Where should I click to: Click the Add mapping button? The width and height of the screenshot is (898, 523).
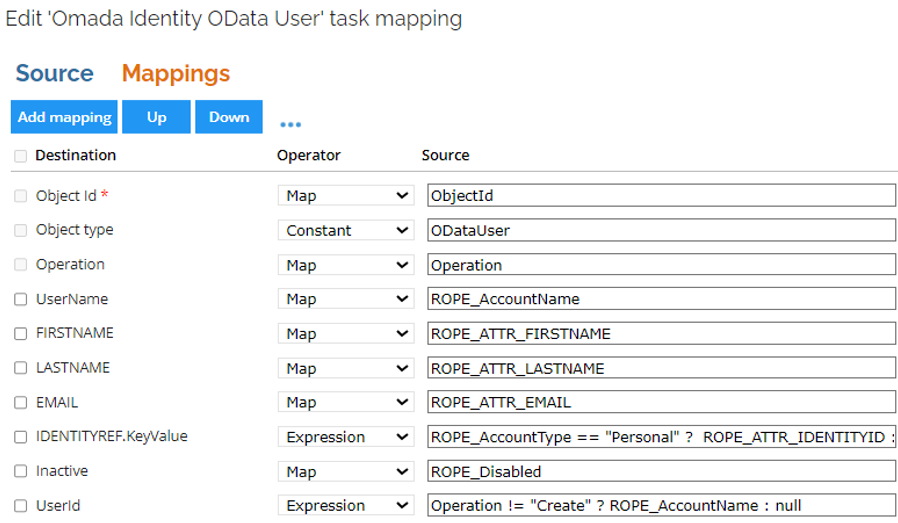coord(64,117)
